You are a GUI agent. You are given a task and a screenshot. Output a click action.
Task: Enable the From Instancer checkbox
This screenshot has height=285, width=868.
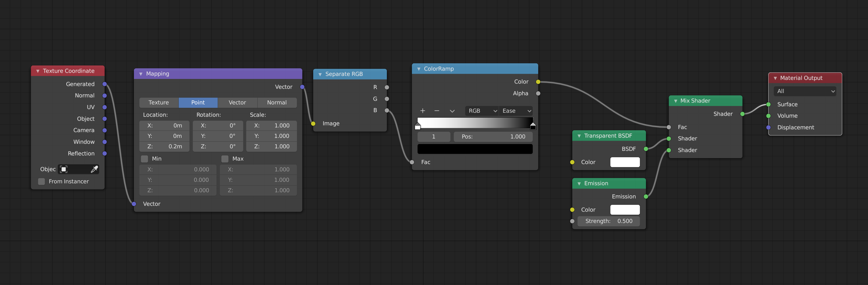tap(41, 182)
